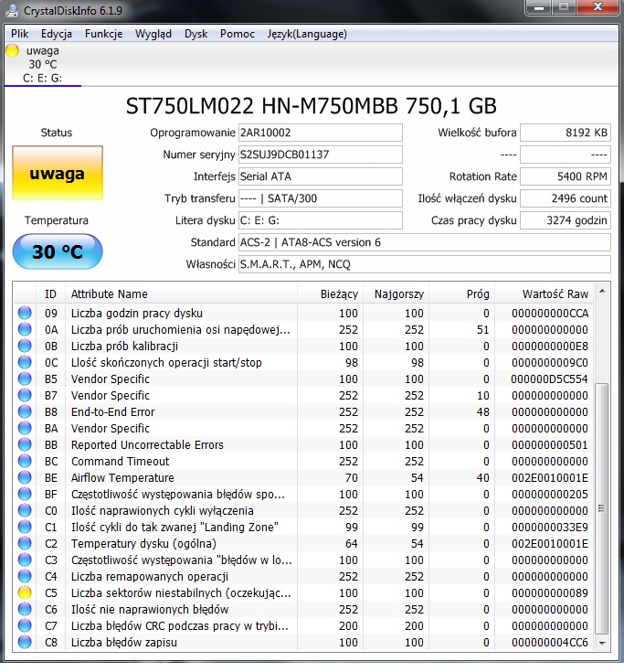Click the Próg column header

[462, 294]
